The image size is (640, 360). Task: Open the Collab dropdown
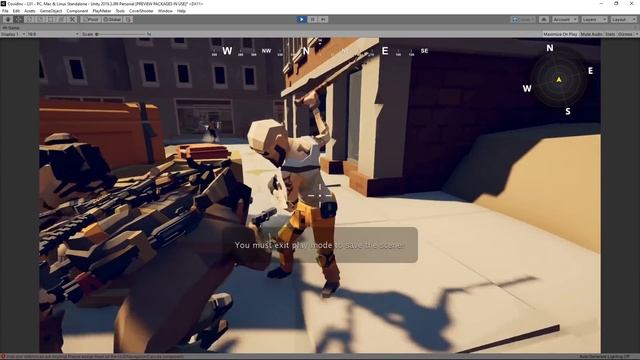pos(523,19)
